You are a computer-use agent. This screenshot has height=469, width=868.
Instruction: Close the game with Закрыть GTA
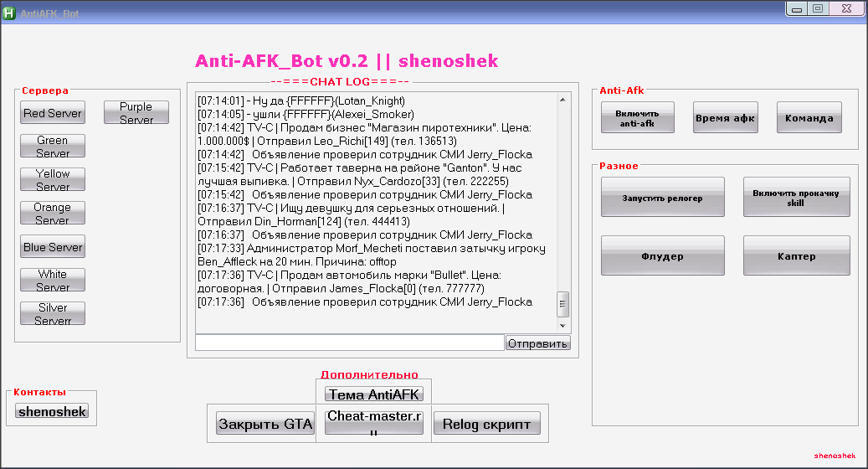265,424
